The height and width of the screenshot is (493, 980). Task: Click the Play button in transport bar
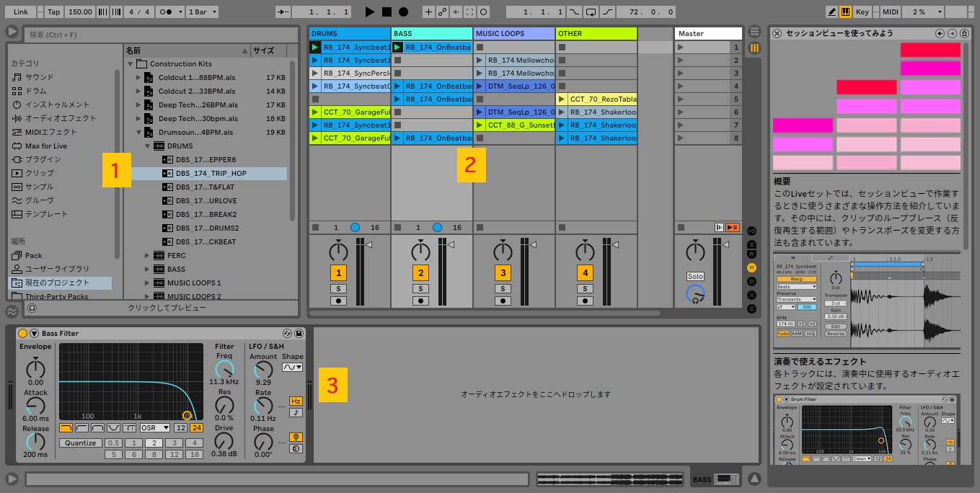(370, 12)
